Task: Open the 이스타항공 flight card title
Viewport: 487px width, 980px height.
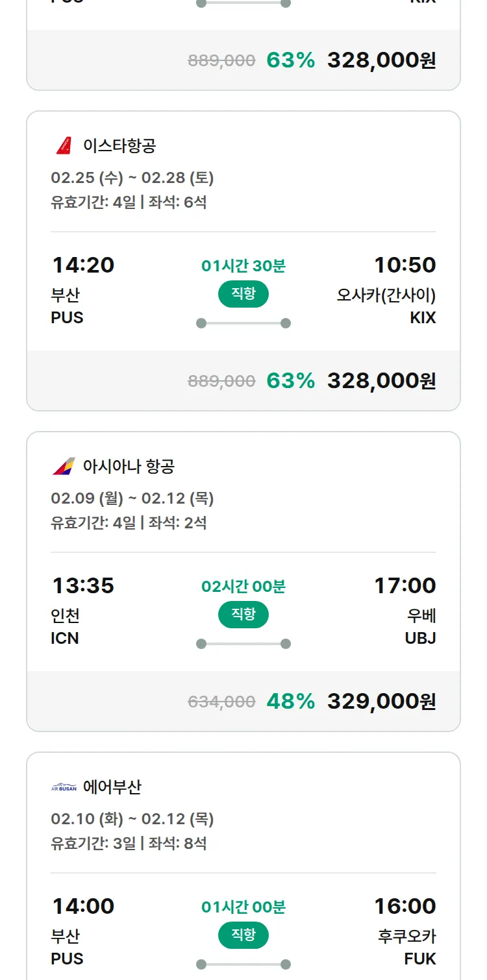Action: (x=119, y=146)
